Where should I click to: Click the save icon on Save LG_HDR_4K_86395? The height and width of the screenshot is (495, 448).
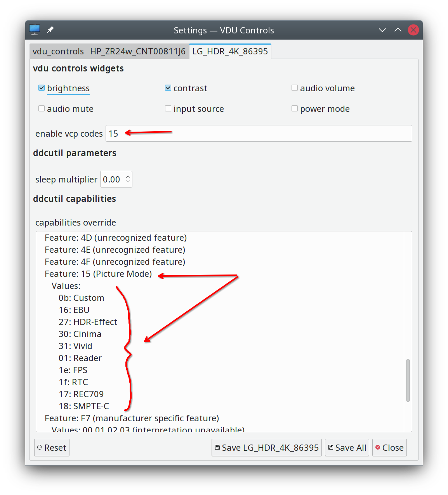coord(218,447)
